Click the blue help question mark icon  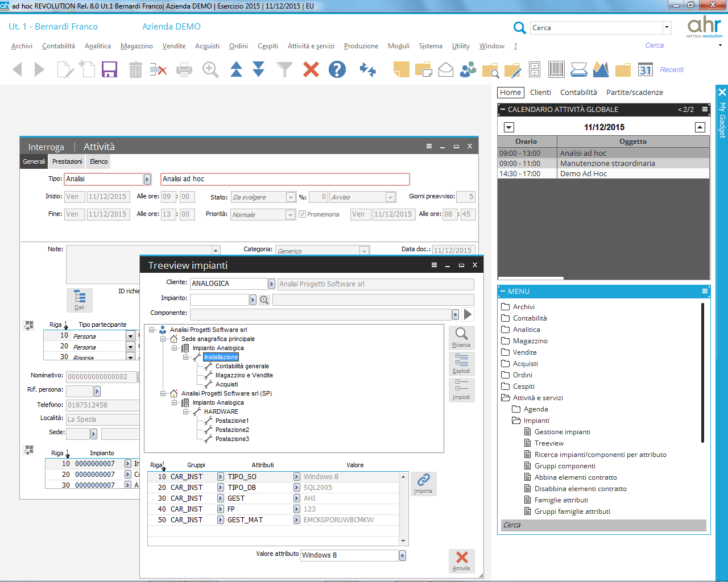coord(337,69)
